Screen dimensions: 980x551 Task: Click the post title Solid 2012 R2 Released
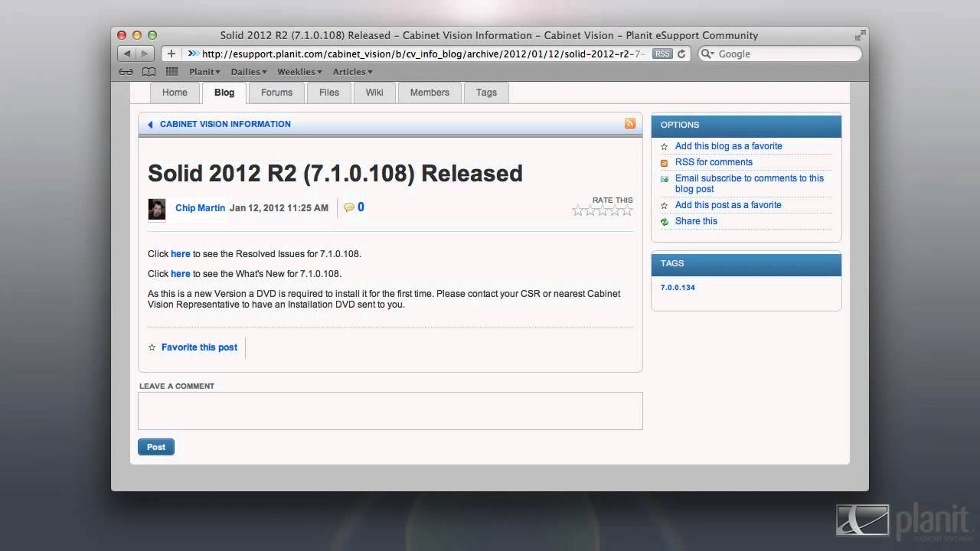point(335,174)
